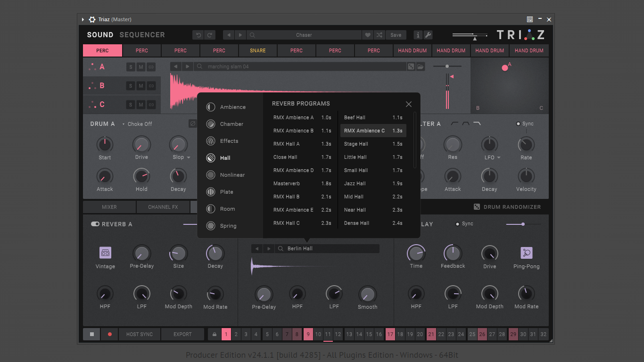The height and width of the screenshot is (362, 644).
Task: Select the band-pass filter shape icon
Action: (x=466, y=124)
